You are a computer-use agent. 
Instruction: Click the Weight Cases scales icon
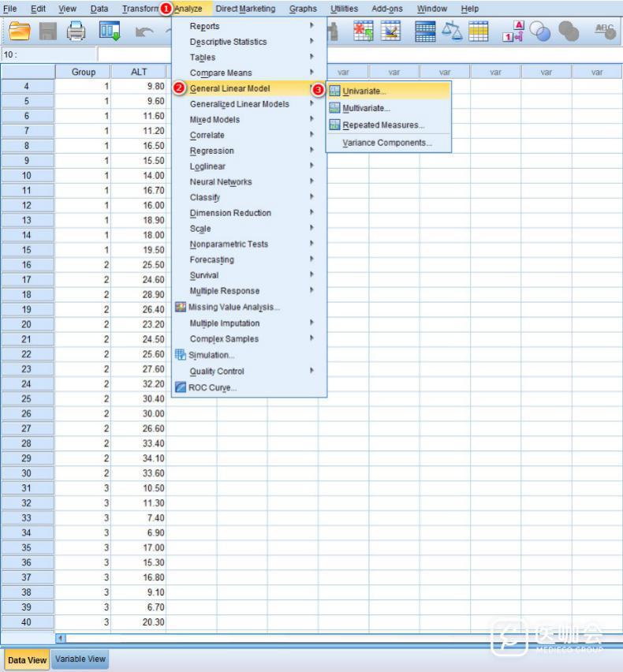click(x=452, y=32)
